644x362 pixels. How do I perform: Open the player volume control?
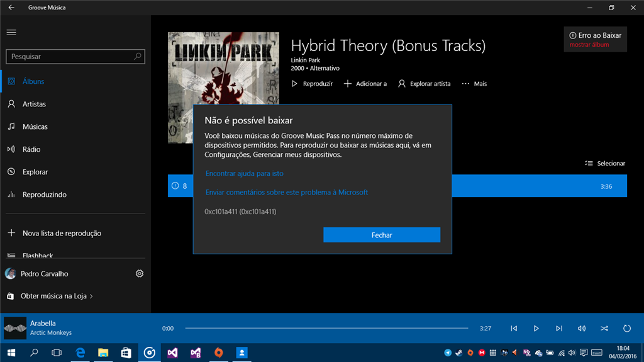click(x=582, y=328)
